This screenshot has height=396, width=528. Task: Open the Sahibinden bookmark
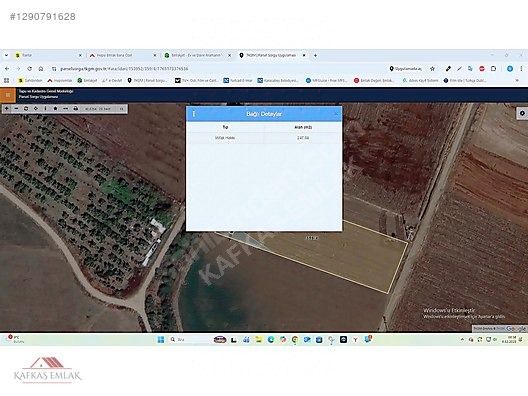[30, 80]
